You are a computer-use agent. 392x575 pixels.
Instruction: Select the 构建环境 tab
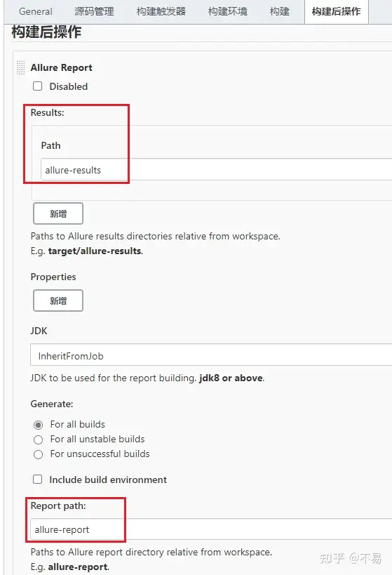227,11
